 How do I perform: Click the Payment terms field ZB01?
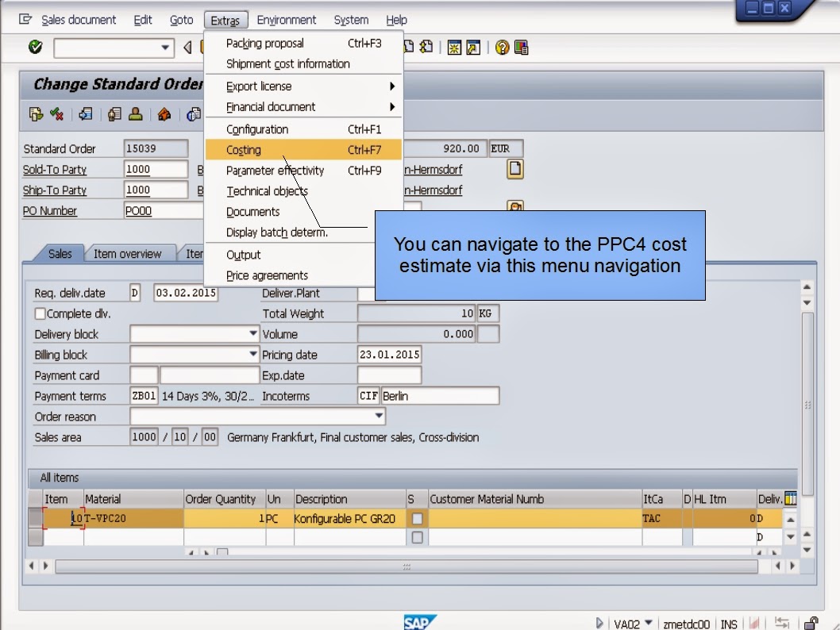point(144,396)
